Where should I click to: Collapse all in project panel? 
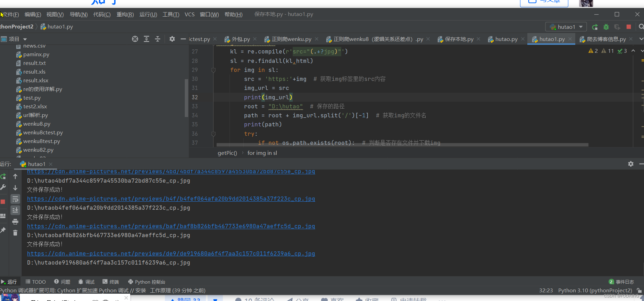(x=158, y=39)
